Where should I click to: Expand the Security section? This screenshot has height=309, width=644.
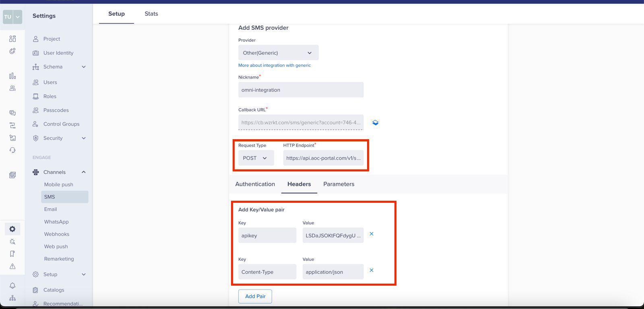84,138
